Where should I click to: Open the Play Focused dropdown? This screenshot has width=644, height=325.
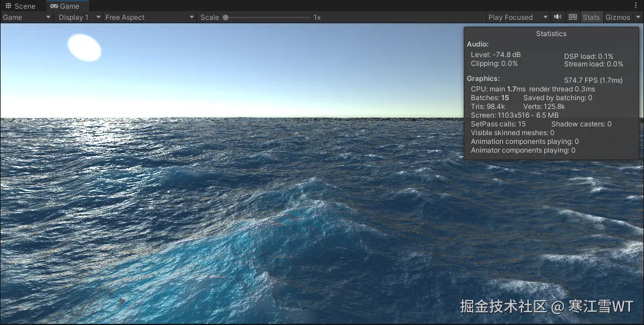pos(518,17)
